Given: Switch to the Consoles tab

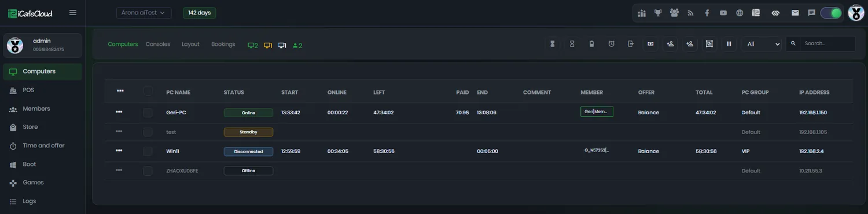Looking at the screenshot, I should pyautogui.click(x=158, y=44).
